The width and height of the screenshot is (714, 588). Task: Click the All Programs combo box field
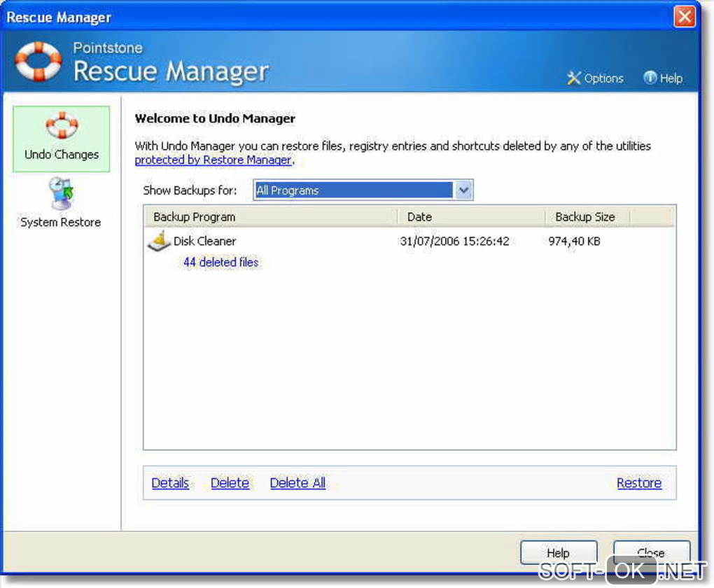click(x=363, y=190)
